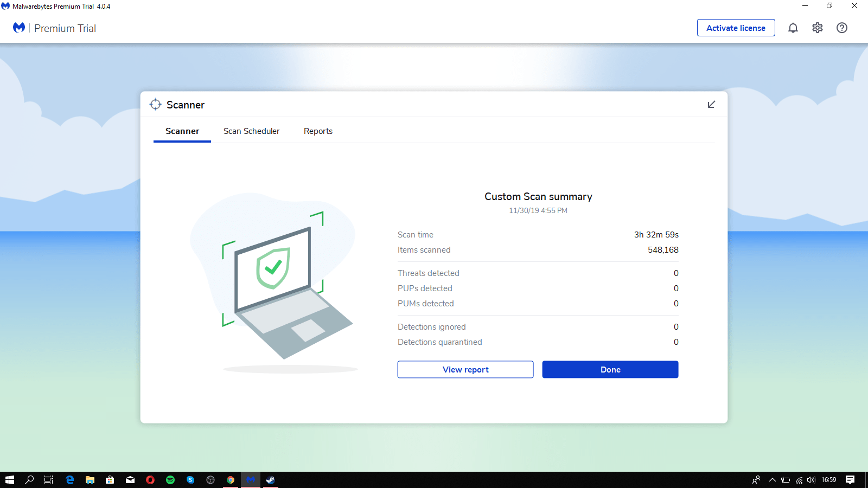Launch Microsoft Edge from the taskbar
The width and height of the screenshot is (868, 488).
pos(70,480)
